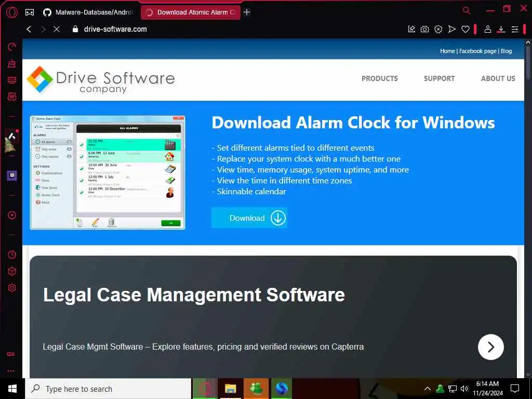This screenshot has height=399, width=532.
Task: Click the blue Download button
Action: [249, 218]
